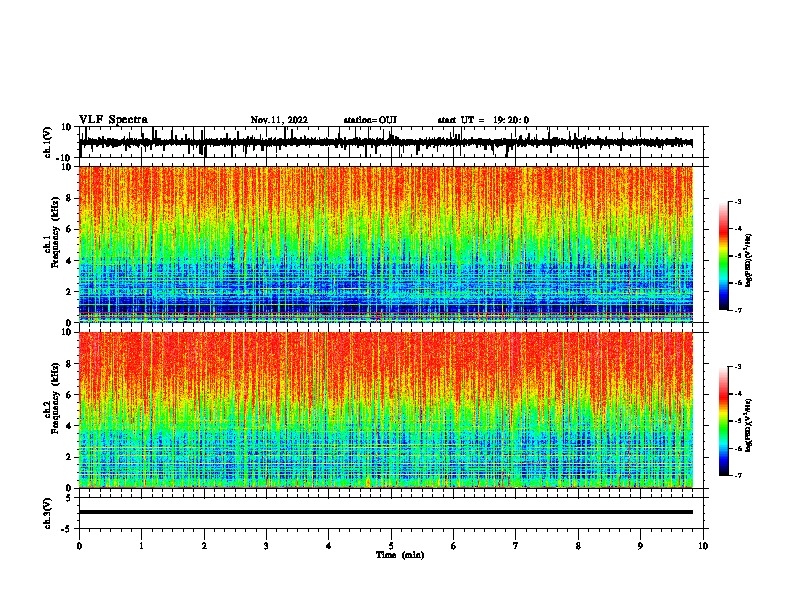Select the "ch.3(V)" axis label

(48, 513)
